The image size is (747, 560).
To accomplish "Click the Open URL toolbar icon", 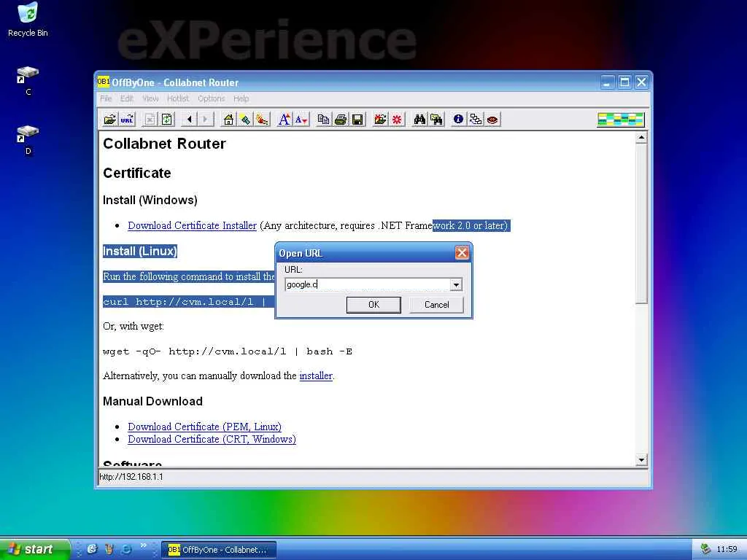I will click(127, 119).
